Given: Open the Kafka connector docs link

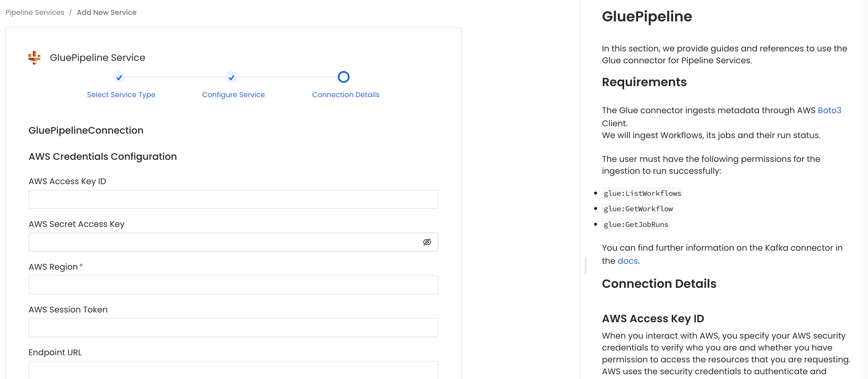Looking at the screenshot, I should (627, 260).
